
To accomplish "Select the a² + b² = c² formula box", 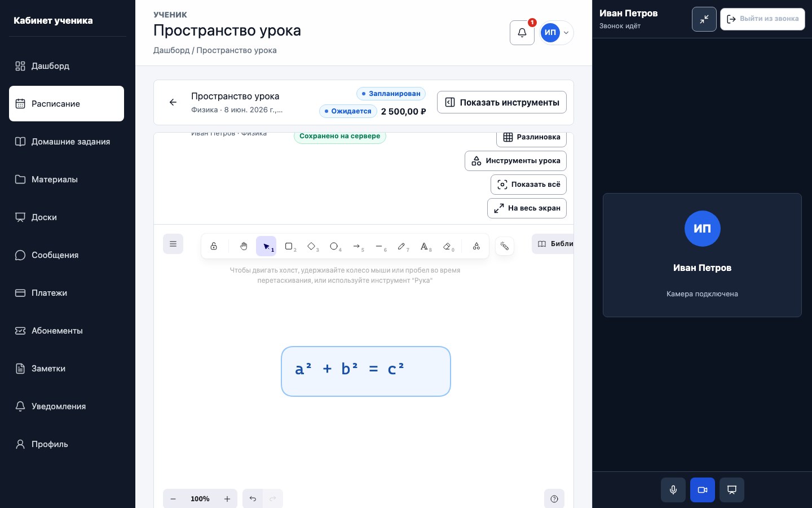I will tap(366, 371).
